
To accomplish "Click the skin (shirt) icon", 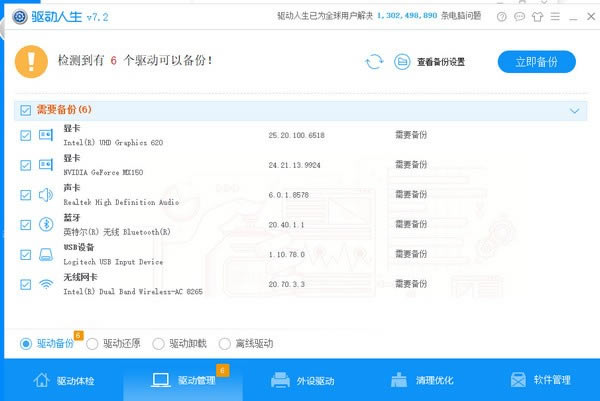I will pyautogui.click(x=536, y=16).
